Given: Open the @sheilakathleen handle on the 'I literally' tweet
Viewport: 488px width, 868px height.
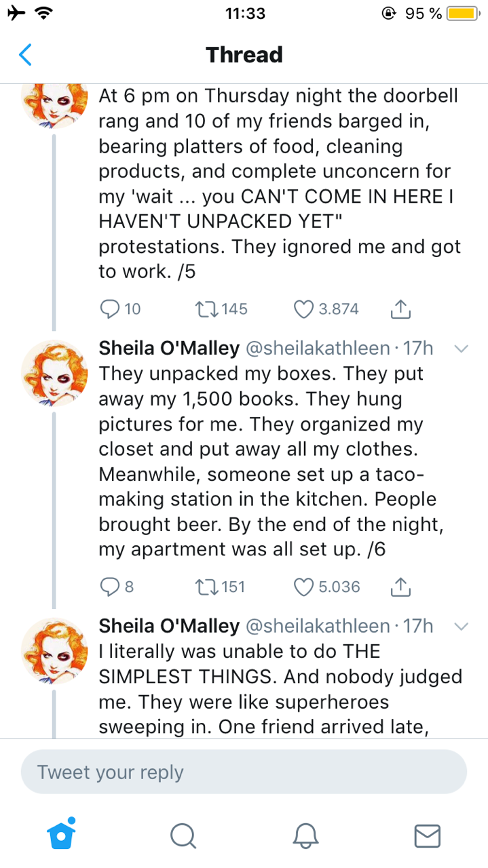Looking at the screenshot, I should [x=316, y=626].
